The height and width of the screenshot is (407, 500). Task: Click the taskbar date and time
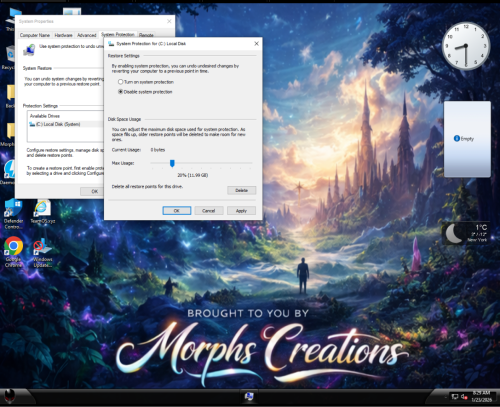click(481, 396)
